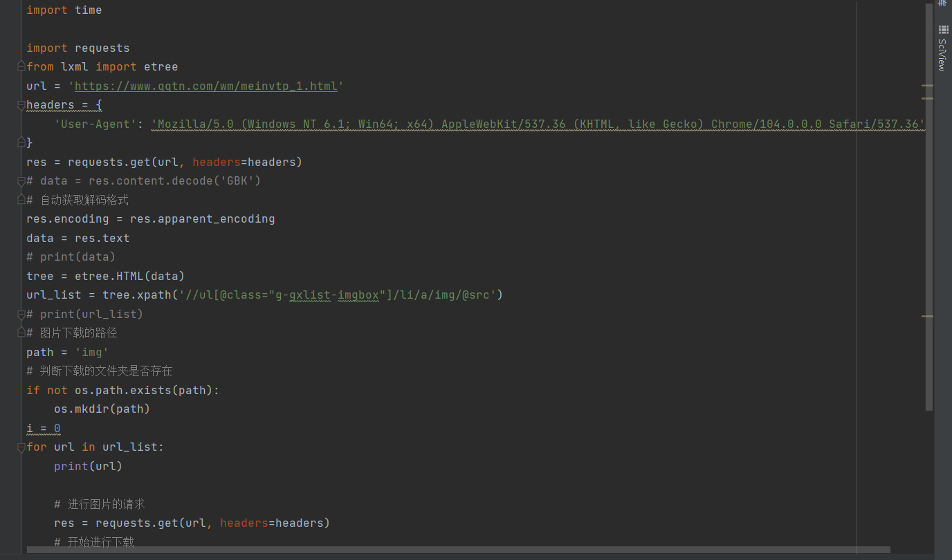952x560 pixels.
Task: Click 'res.encoding = res.apparent_encoding' line
Action: (151, 219)
